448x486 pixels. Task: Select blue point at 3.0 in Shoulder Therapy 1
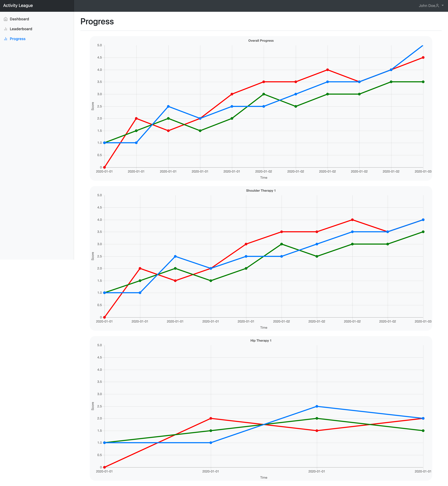317,244
